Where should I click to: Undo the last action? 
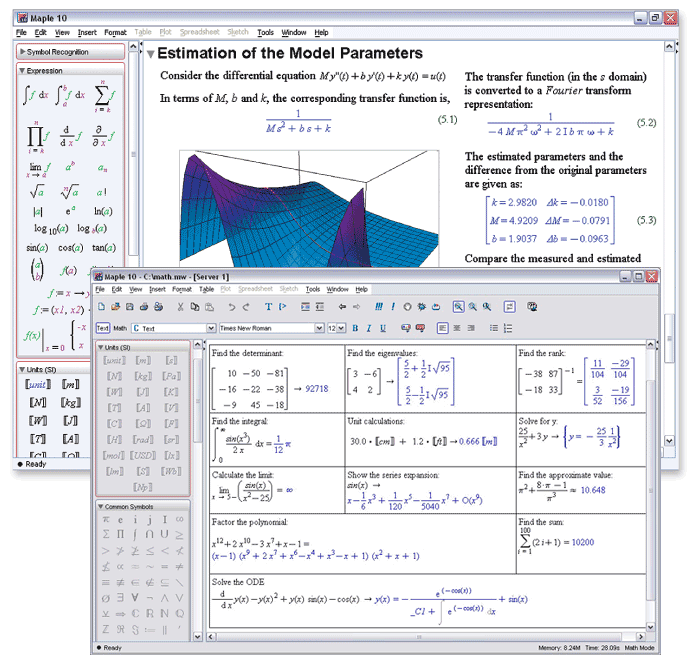tap(231, 307)
